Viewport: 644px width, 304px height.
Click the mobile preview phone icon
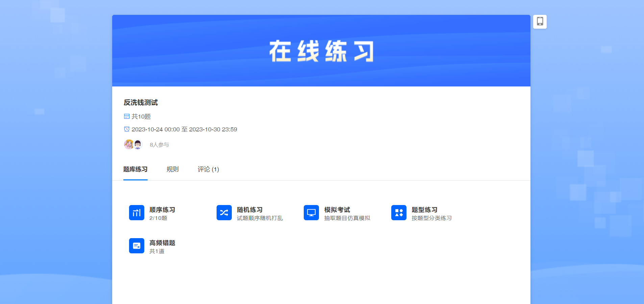coord(540,22)
